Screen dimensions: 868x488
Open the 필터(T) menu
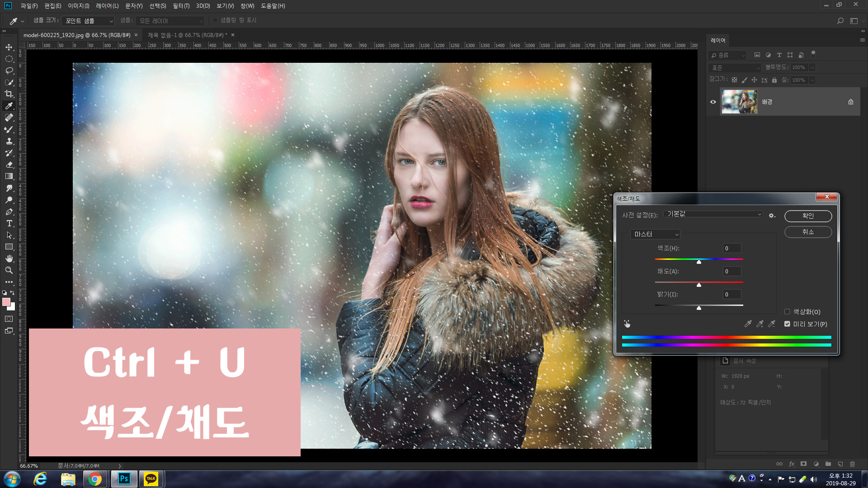181,6
